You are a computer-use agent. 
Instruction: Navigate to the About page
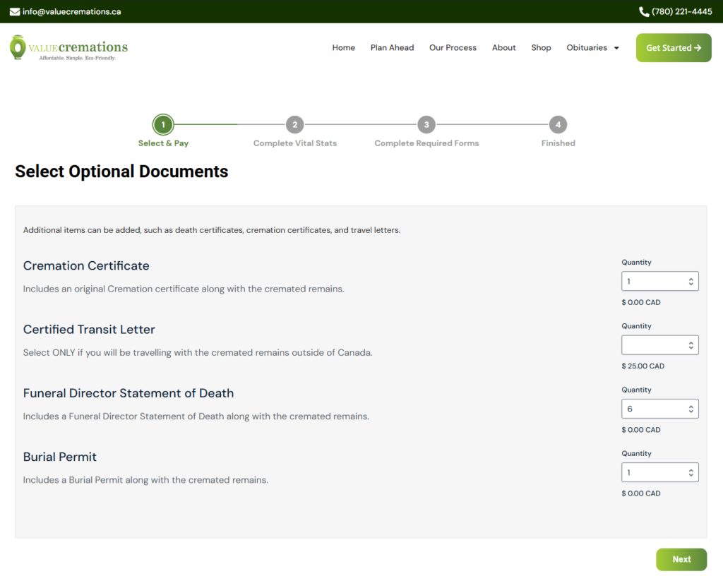click(503, 47)
